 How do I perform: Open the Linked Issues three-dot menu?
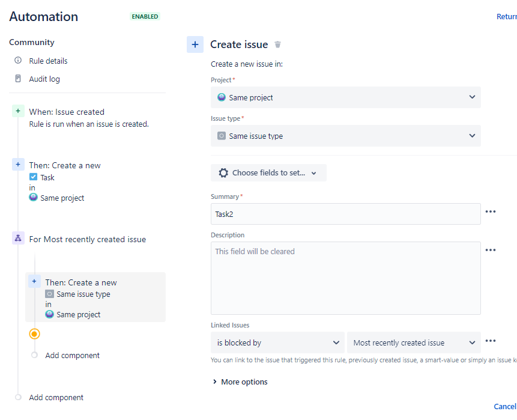coord(491,341)
